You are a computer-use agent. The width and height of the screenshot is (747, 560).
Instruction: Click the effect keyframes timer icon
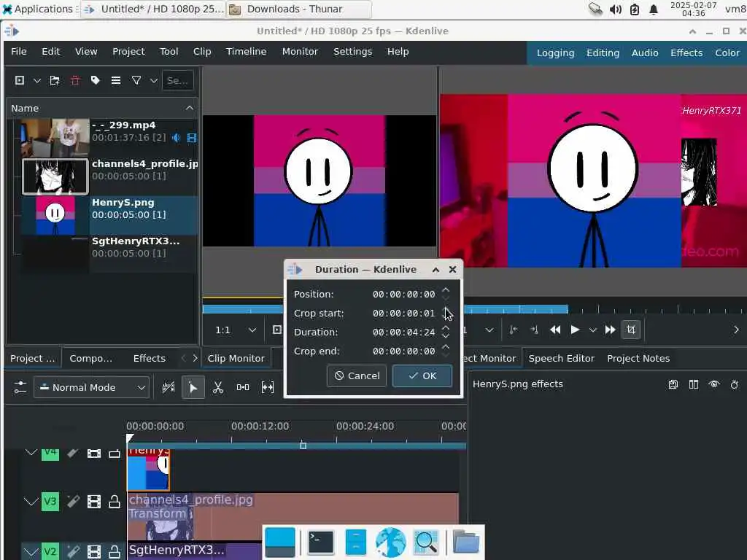point(734,384)
